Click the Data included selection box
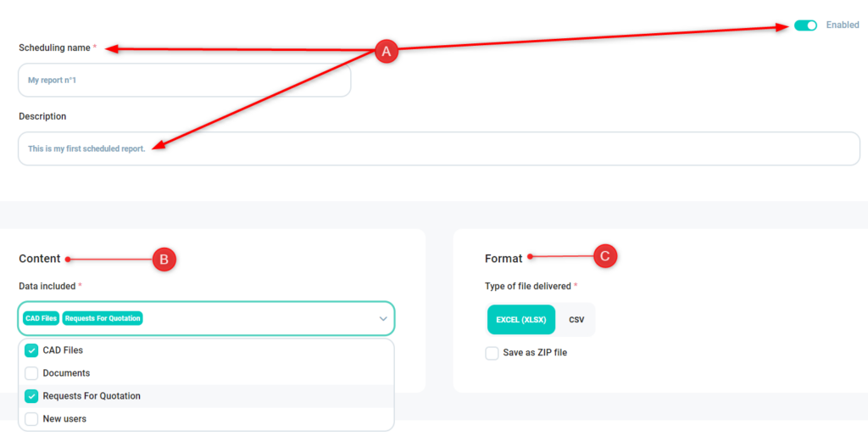Viewport: 868px width, 442px height. pyautogui.click(x=254, y=319)
